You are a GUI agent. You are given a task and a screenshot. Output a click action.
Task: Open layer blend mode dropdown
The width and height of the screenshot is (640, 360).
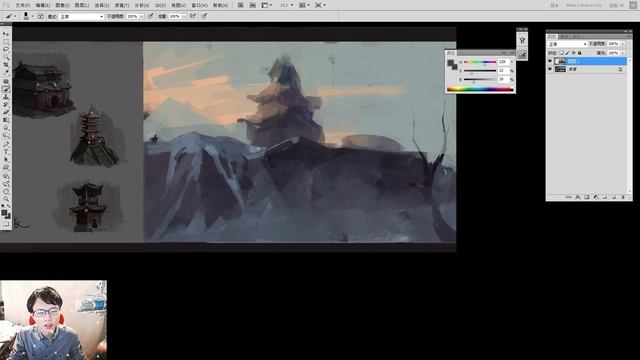point(567,44)
